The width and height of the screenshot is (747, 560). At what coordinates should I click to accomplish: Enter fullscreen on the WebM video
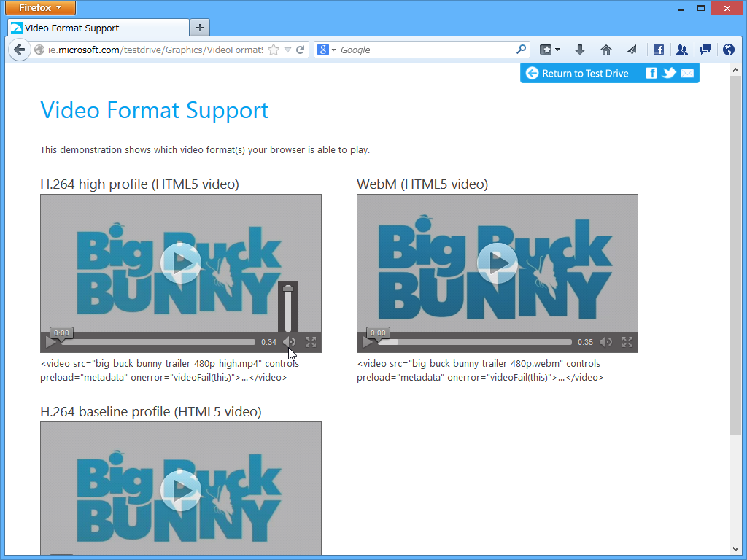(627, 341)
